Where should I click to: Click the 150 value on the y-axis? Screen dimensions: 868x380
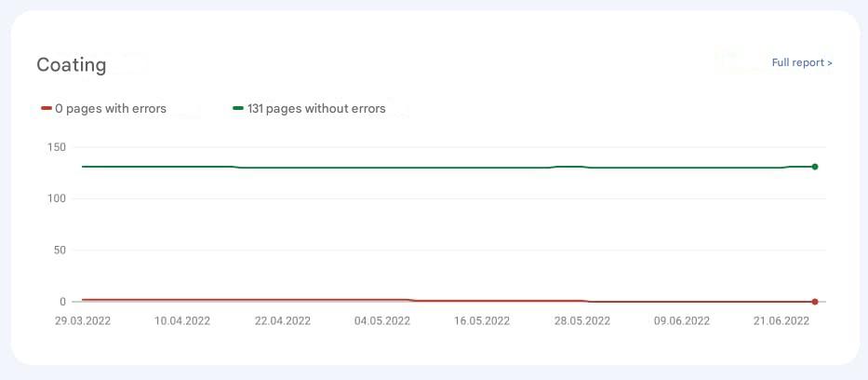[56, 147]
